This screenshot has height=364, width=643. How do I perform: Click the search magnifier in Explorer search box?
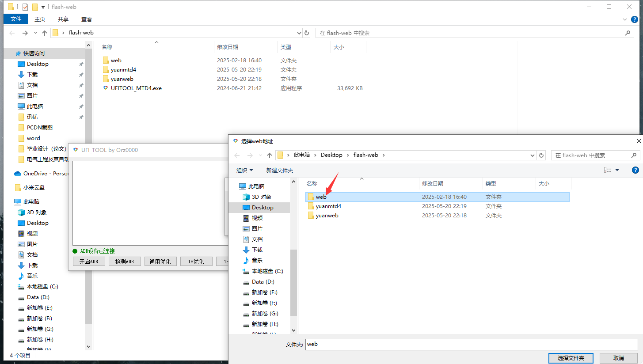628,33
